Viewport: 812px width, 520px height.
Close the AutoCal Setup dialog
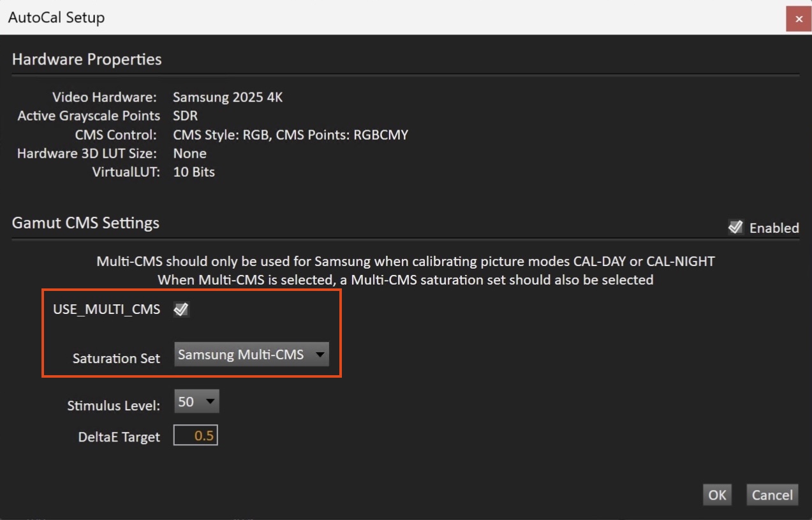click(x=799, y=19)
